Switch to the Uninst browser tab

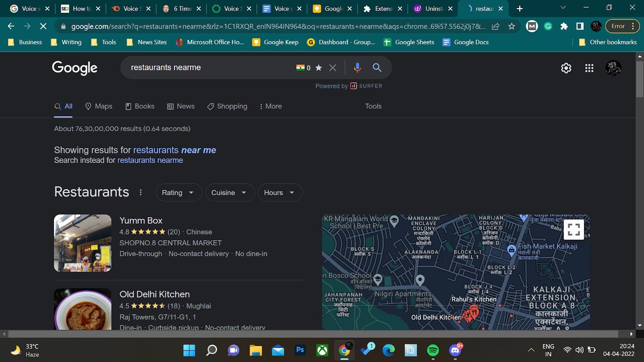(433, 8)
